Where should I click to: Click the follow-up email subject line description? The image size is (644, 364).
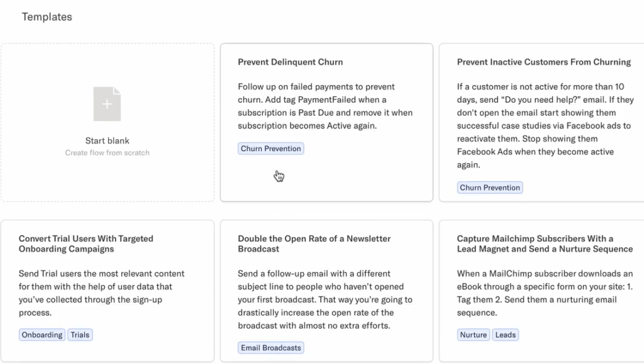point(325,300)
